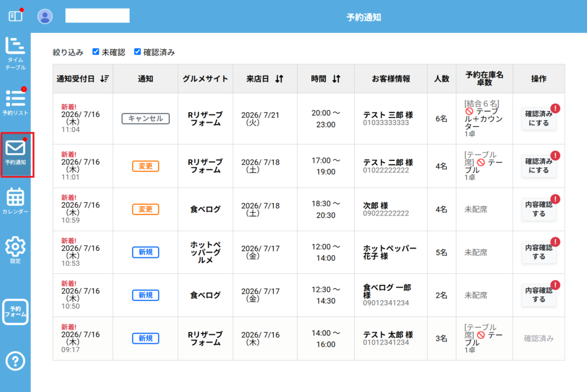587x392 pixels.
Task: Select customer テスト 太郎 様
Action: pyautogui.click(x=388, y=335)
